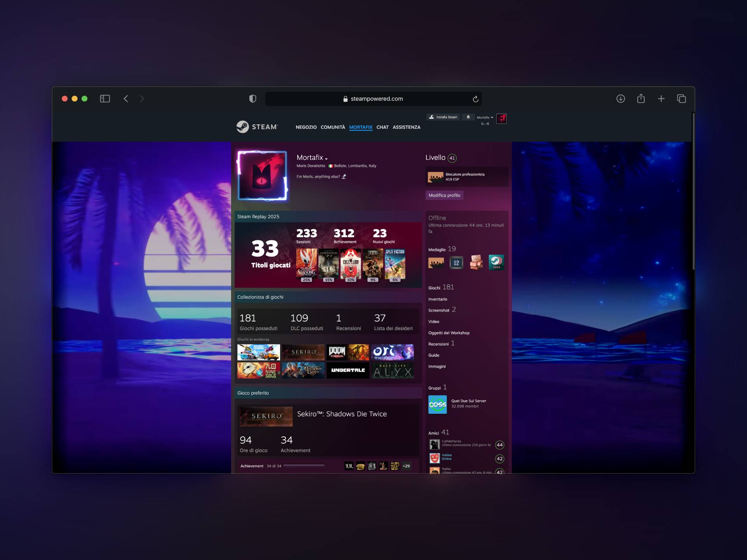747x560 pixels.
Task: Click the small account avatar in header
Action: tap(502, 119)
